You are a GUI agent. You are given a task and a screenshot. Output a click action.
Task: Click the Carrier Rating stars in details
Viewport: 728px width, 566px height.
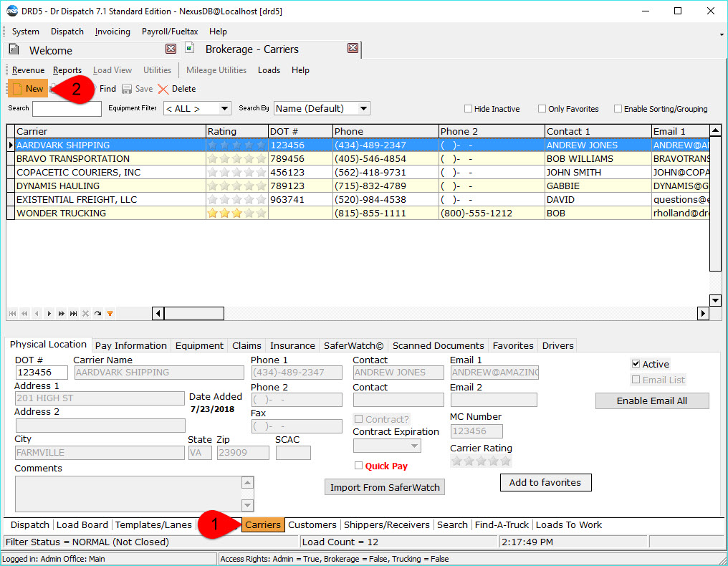(x=481, y=461)
